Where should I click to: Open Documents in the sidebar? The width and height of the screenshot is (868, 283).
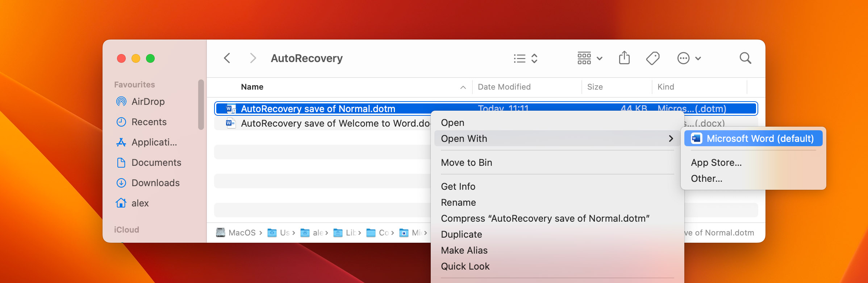click(156, 163)
